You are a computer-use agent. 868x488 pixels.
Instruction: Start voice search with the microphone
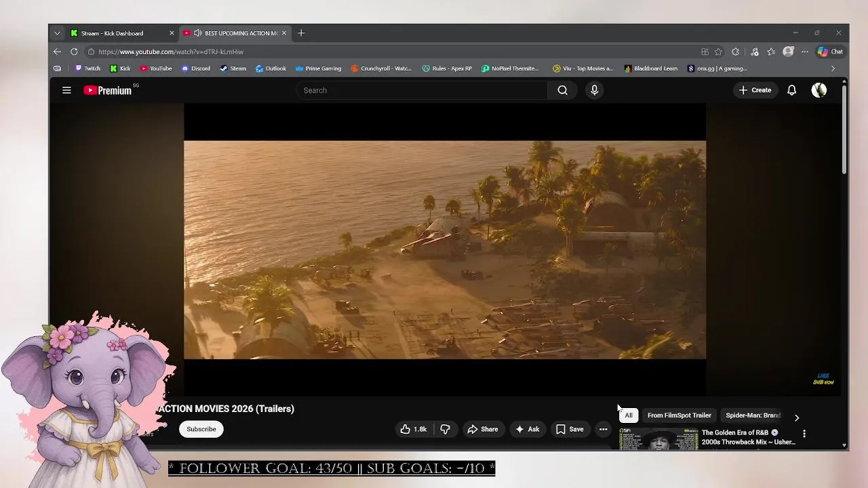click(594, 90)
